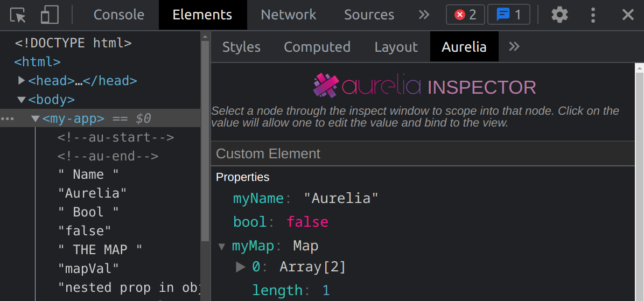
Task: Select the Aurelia pane tab
Action: point(464,47)
